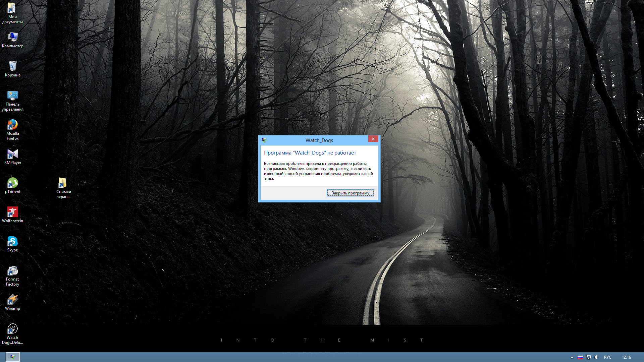Open Панель управления desktop shortcut
Screen dimensions: 644x362
click(x=12, y=101)
